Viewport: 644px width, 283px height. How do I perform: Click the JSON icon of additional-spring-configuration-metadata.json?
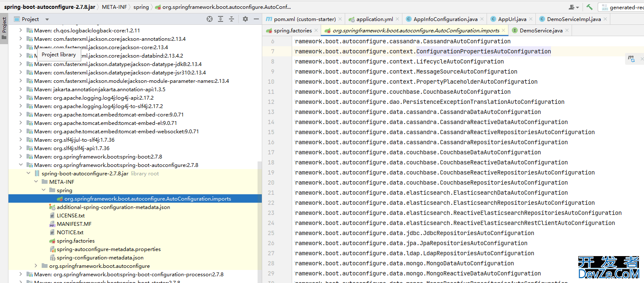tap(52, 207)
